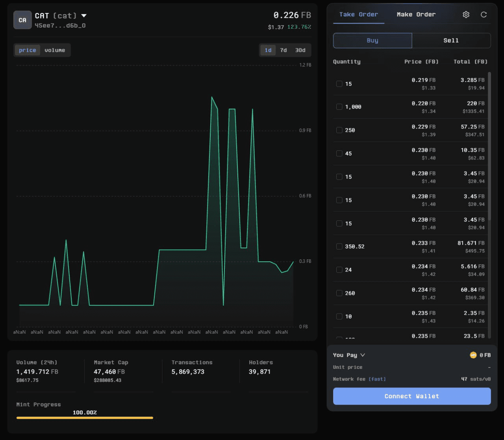504x440 pixels.
Task: Switch to the Make Order tab
Action: tap(416, 15)
